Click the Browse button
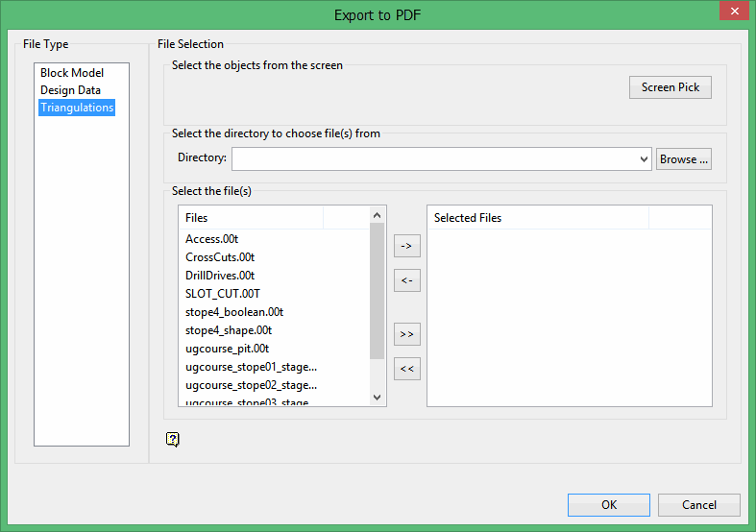The width and height of the screenshot is (756, 532). pyautogui.click(x=684, y=159)
